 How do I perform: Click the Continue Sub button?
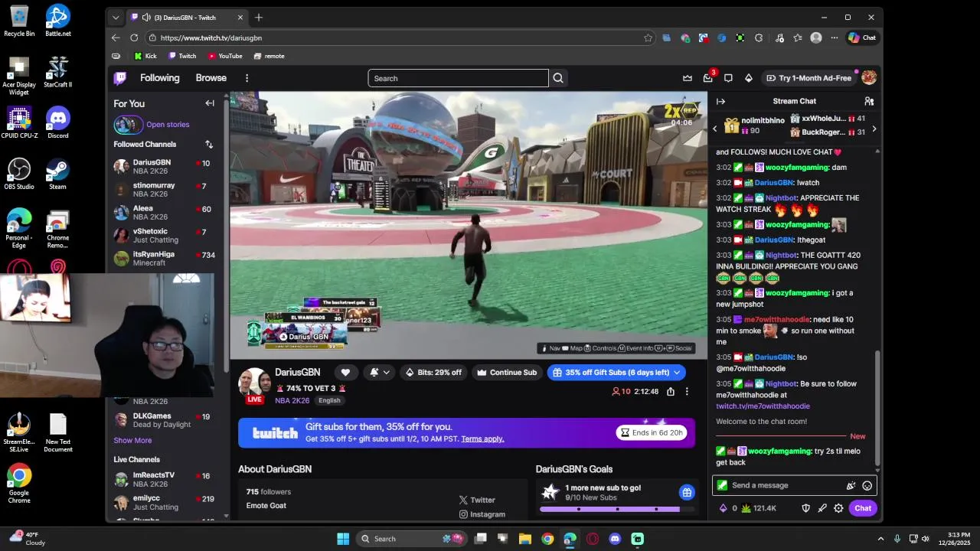click(507, 373)
